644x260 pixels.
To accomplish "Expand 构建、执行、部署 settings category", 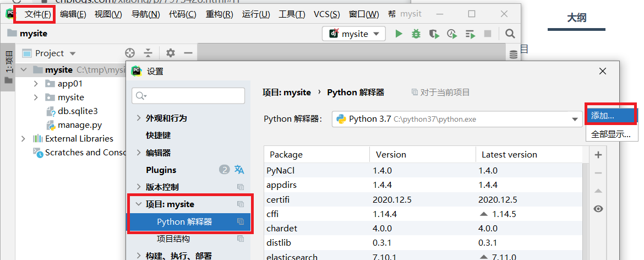I will [x=139, y=256].
